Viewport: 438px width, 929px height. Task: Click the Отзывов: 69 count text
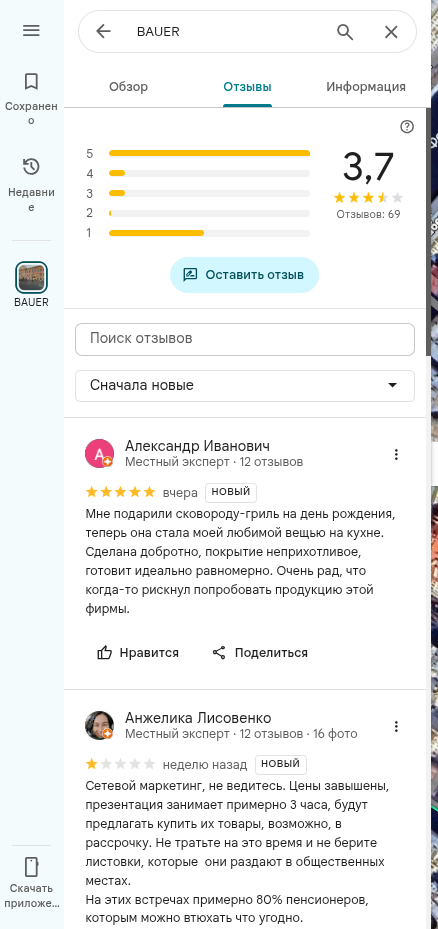click(368, 214)
